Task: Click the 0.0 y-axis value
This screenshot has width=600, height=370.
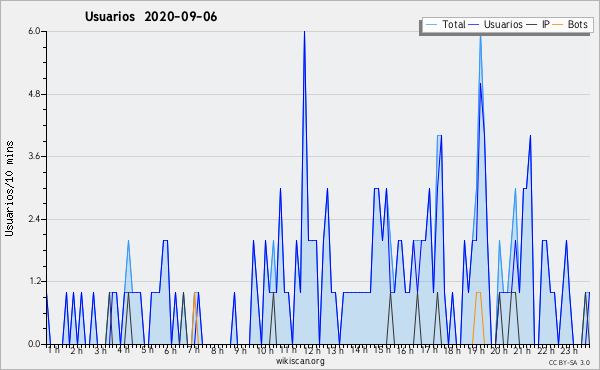Action: point(34,344)
